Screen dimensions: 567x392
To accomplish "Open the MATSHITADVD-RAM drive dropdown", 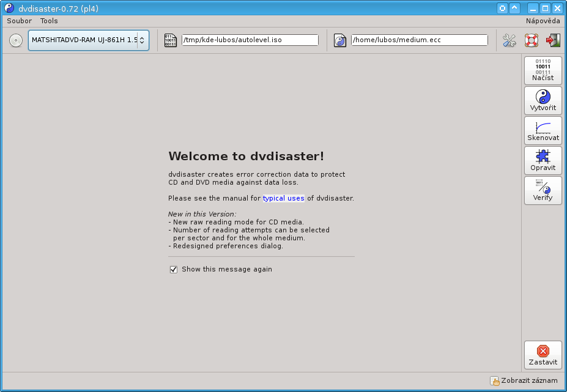I will 89,40.
